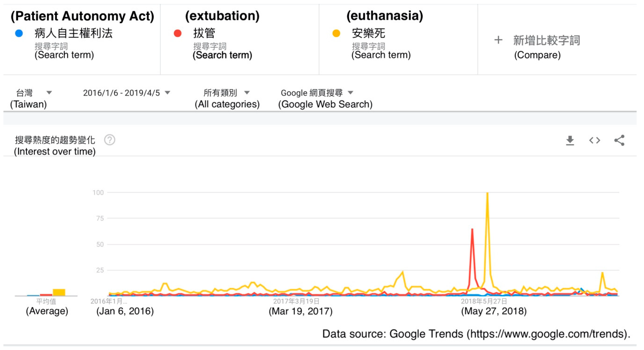
Task: Click the yellow average bar
Action: click(x=59, y=292)
